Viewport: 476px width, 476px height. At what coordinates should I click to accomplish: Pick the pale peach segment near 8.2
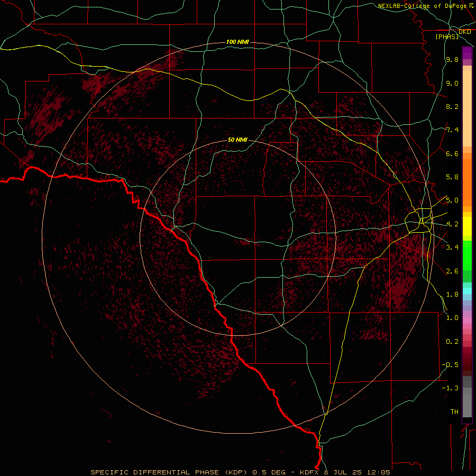tap(467, 108)
